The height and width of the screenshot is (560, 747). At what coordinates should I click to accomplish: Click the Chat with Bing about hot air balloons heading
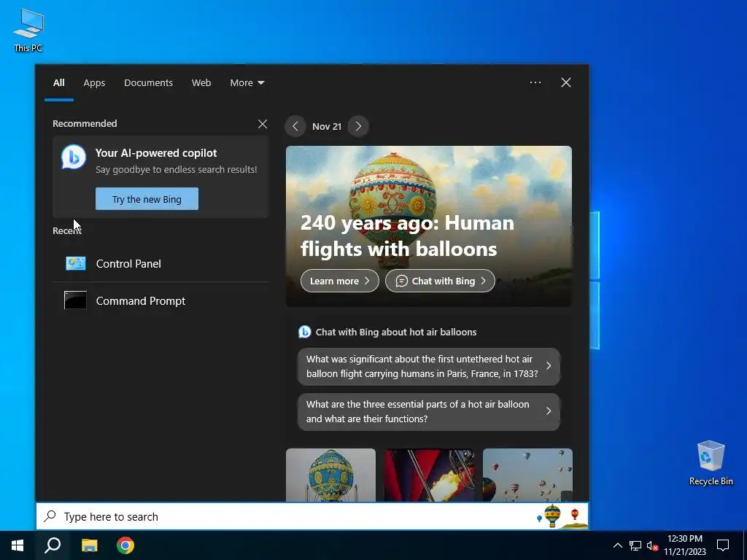point(396,332)
